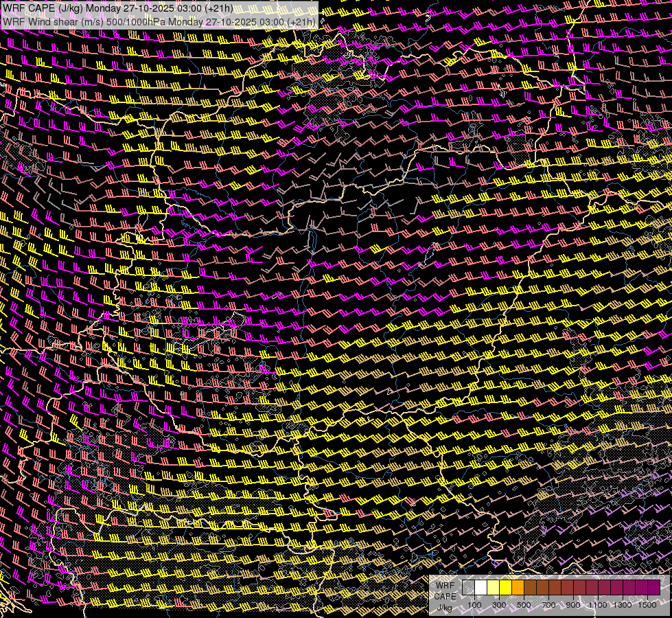This screenshot has width=672, height=618.
Task: Click the 1300 legend value
Action: pyautogui.click(x=623, y=605)
